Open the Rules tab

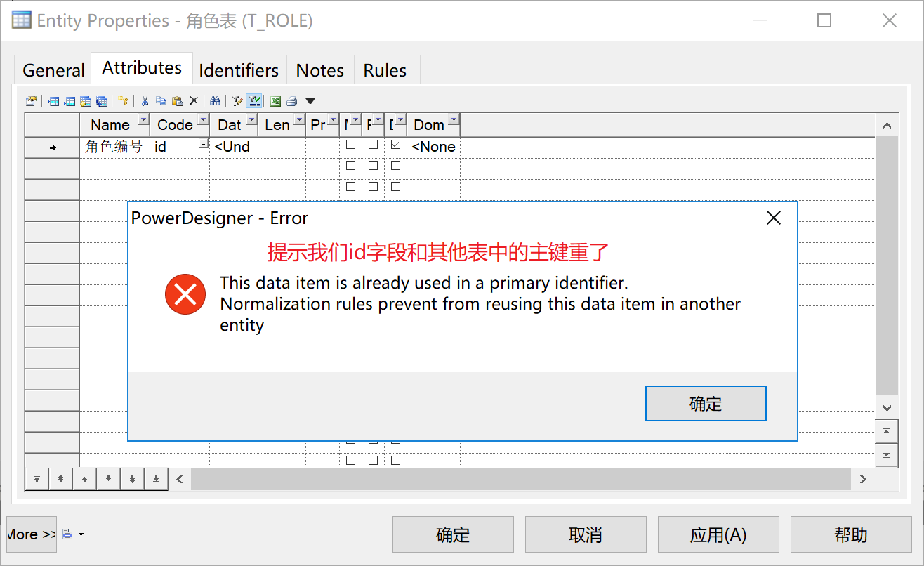click(x=385, y=70)
